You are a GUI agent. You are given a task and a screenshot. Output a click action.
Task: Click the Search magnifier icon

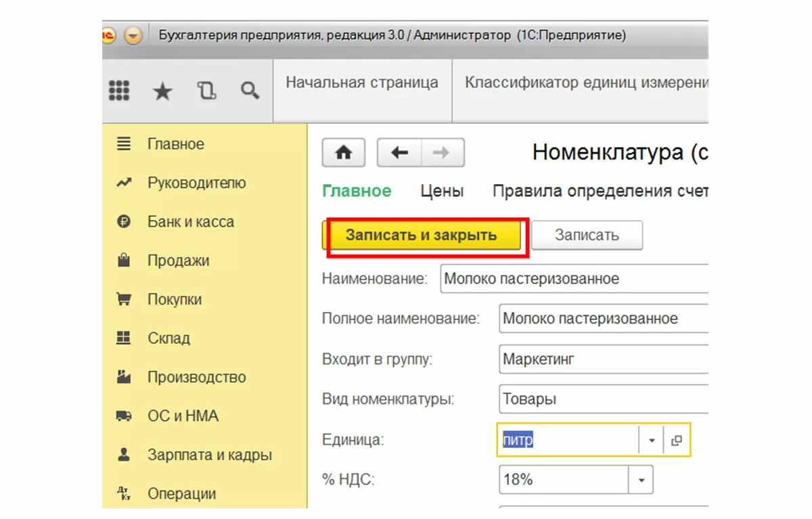250,91
